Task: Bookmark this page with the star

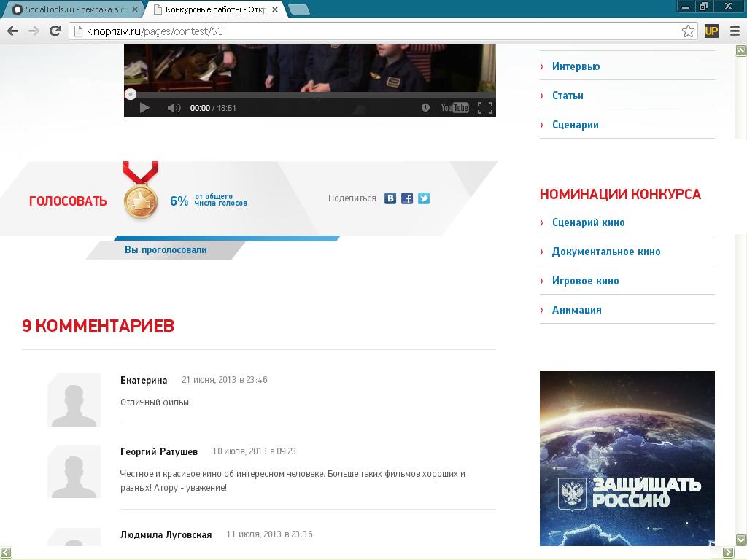Action: (x=688, y=31)
